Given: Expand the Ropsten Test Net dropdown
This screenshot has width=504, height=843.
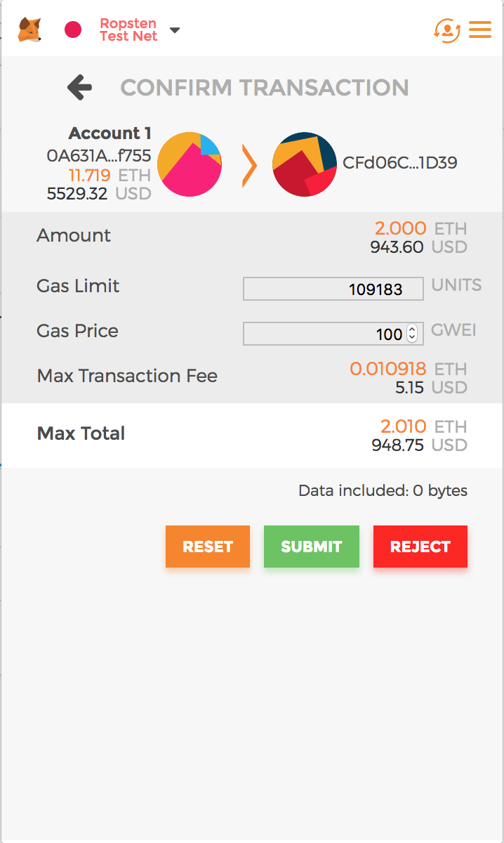Looking at the screenshot, I should (175, 30).
